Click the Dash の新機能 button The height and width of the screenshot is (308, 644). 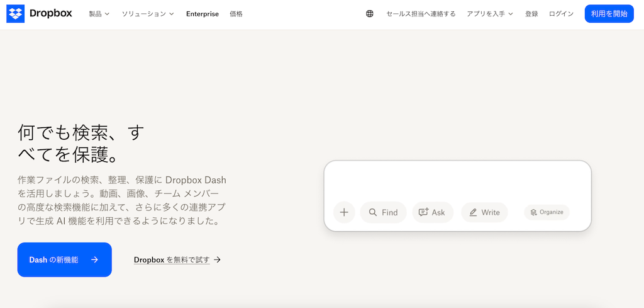tap(65, 260)
